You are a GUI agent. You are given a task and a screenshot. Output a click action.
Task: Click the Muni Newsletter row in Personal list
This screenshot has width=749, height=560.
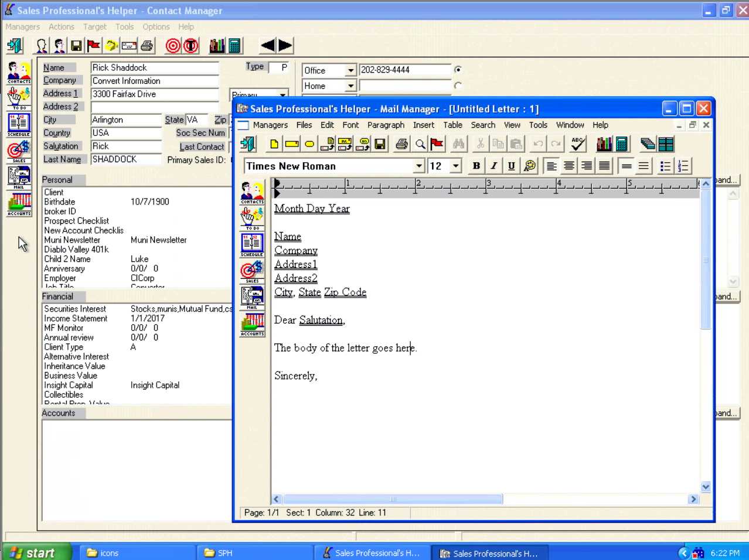[x=137, y=240]
